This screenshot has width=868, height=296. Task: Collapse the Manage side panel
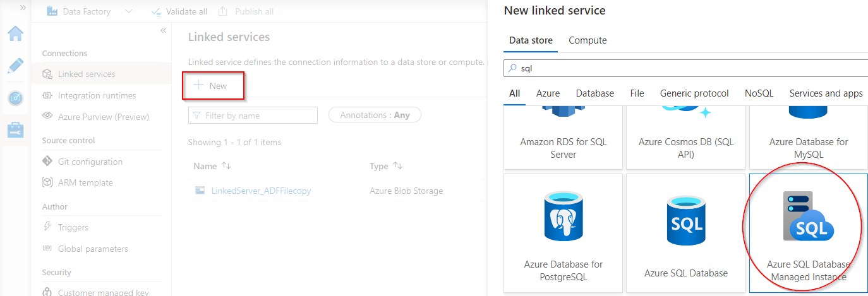(163, 30)
